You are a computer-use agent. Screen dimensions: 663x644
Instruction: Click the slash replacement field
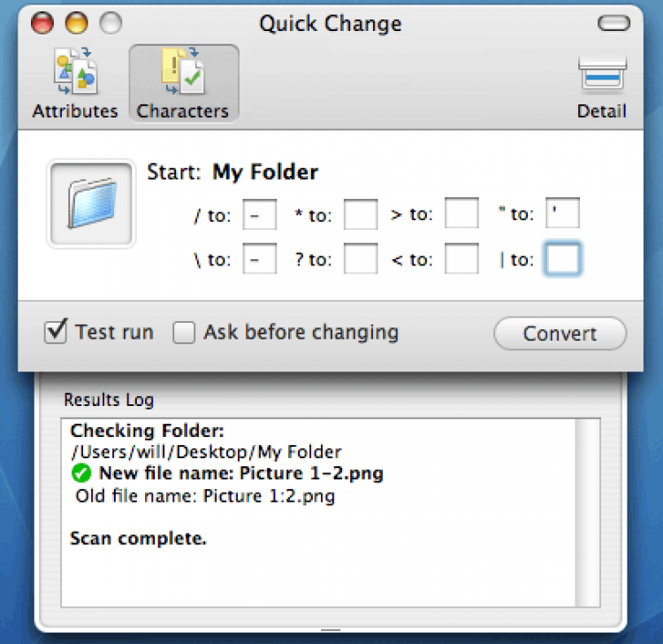(259, 215)
